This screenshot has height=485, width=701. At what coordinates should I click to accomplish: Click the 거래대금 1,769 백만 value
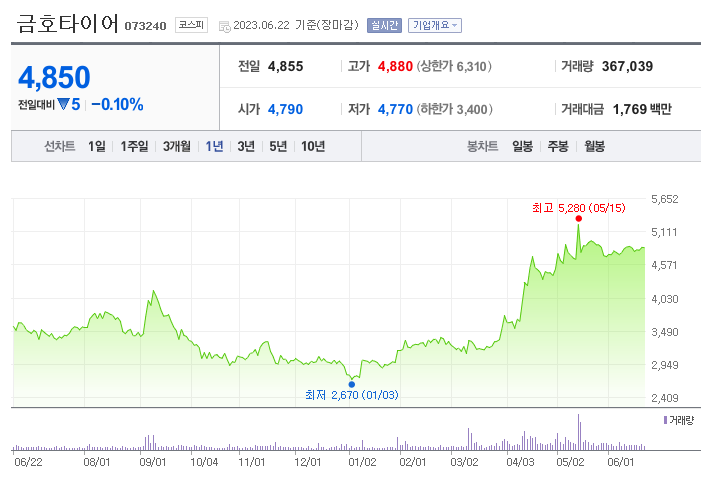click(x=642, y=109)
